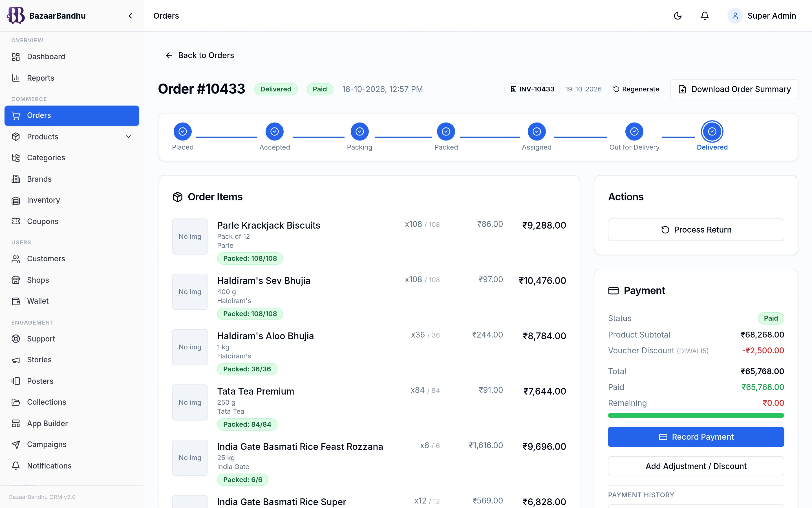812x508 pixels.
Task: Open Inventory sidebar icon
Action: click(16, 200)
